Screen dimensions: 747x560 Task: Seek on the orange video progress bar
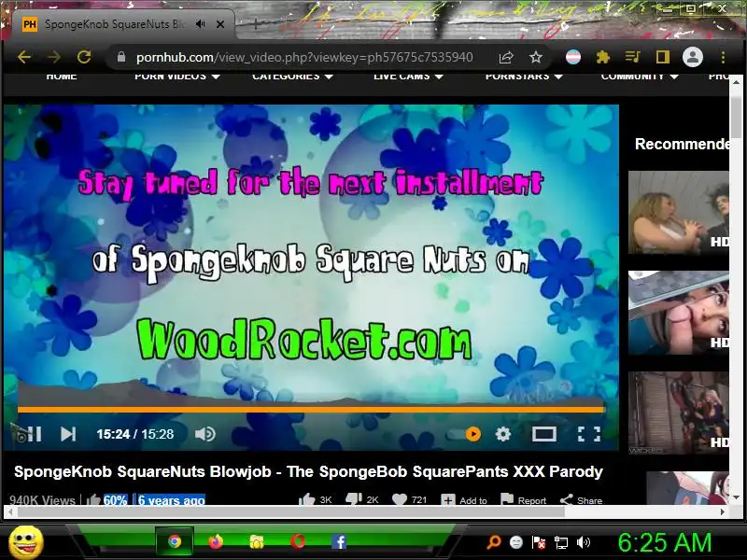click(311, 409)
